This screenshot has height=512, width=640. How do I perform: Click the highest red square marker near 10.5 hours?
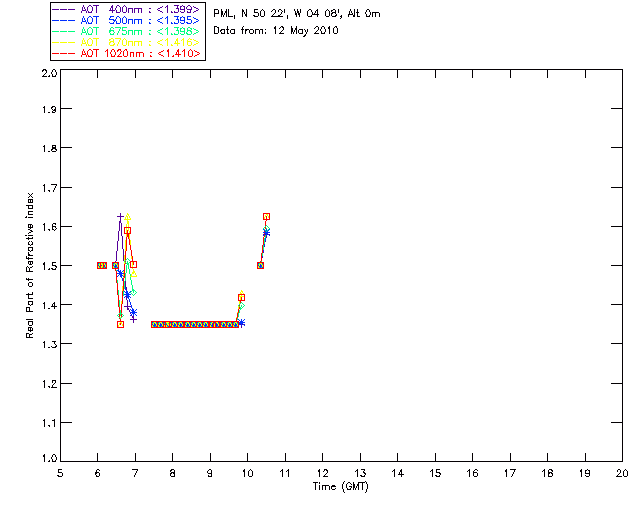click(x=267, y=216)
